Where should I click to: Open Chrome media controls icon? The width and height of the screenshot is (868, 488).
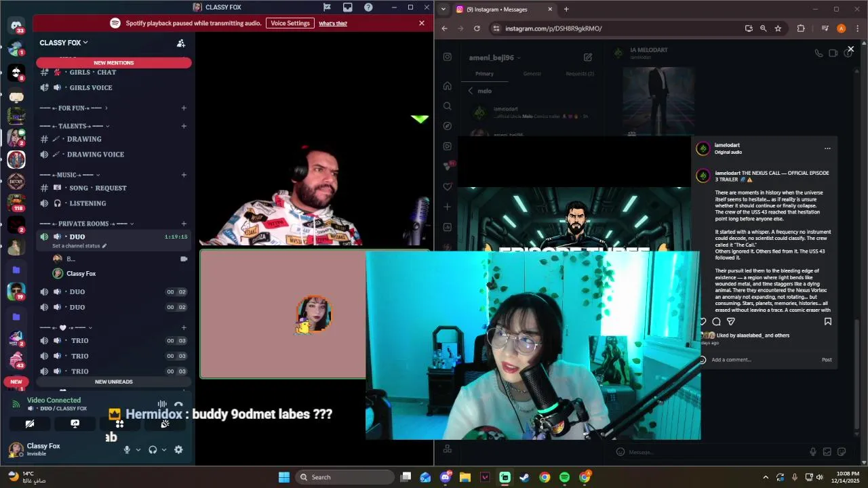coord(825,28)
